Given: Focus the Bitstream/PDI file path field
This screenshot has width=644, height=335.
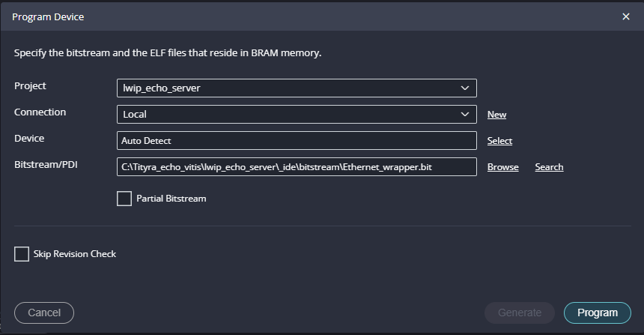Looking at the screenshot, I should pyautogui.click(x=297, y=167).
